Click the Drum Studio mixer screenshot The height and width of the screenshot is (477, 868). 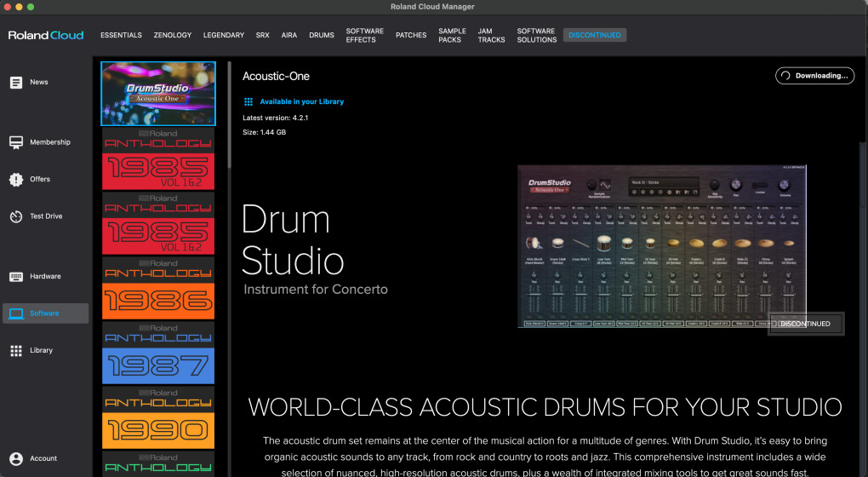click(x=661, y=246)
